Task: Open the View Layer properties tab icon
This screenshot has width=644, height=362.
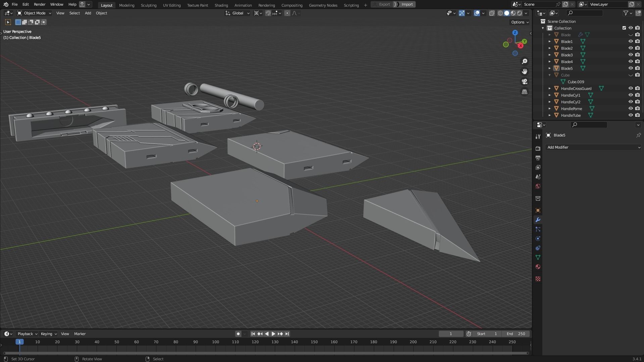Action: [x=538, y=167]
